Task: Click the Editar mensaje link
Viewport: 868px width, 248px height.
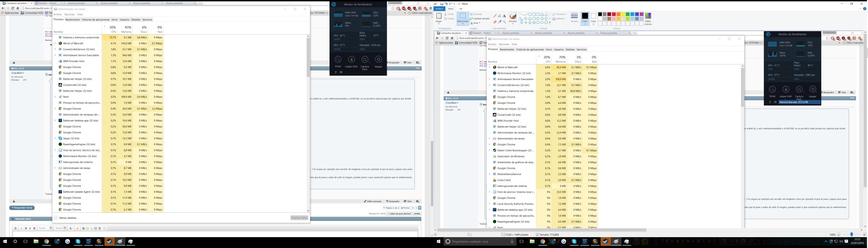Action: point(373,202)
